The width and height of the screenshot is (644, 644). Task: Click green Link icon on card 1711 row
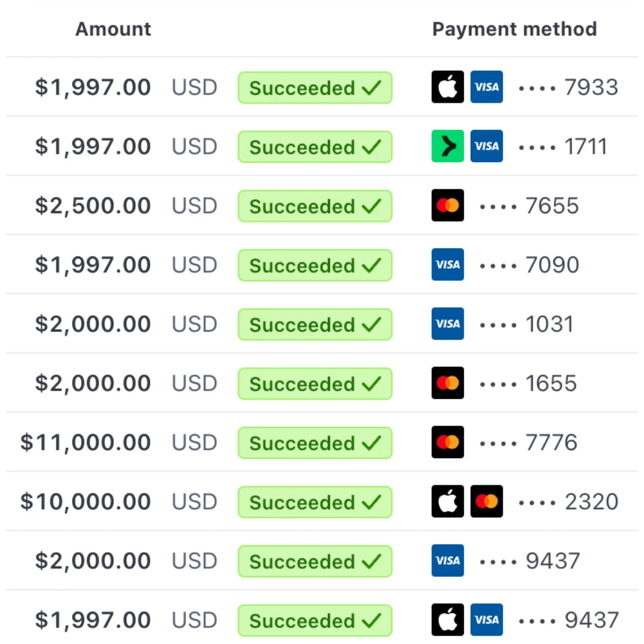448,146
